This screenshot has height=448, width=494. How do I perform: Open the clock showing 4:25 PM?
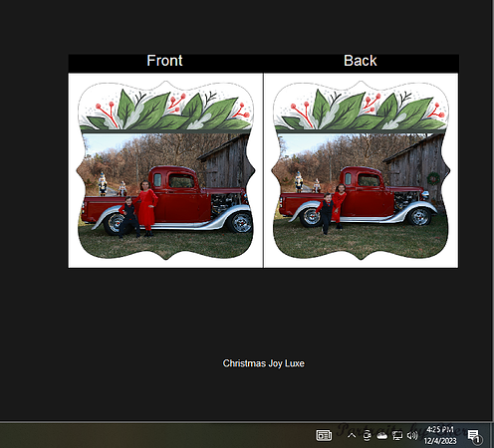click(440, 435)
